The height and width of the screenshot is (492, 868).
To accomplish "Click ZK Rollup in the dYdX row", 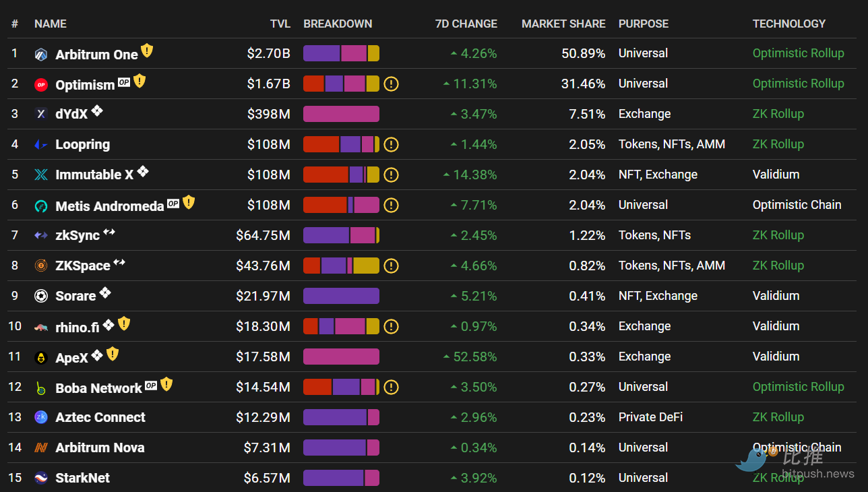I will click(778, 114).
